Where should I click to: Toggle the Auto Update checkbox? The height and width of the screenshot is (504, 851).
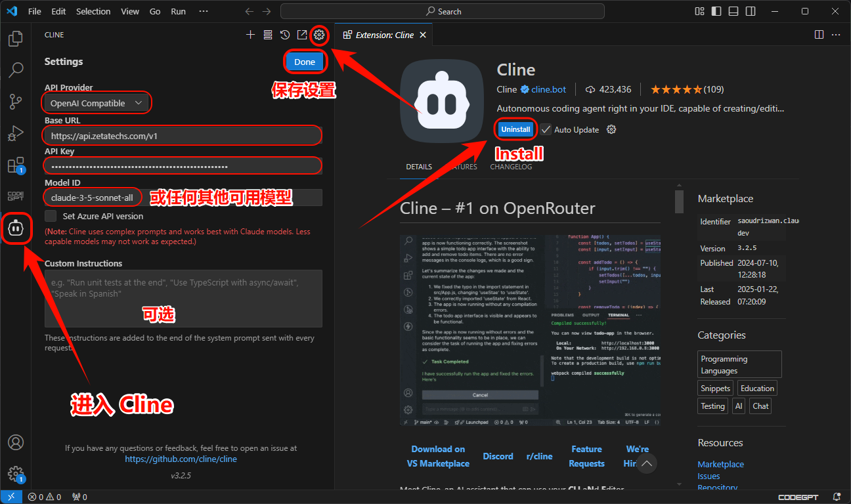coord(546,129)
